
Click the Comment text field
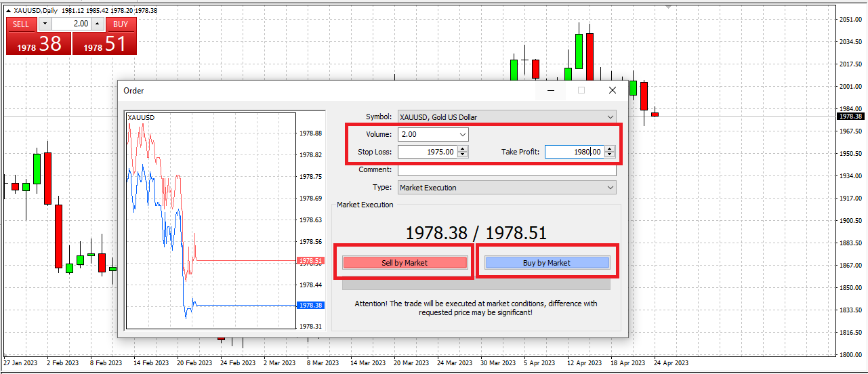[x=506, y=170]
